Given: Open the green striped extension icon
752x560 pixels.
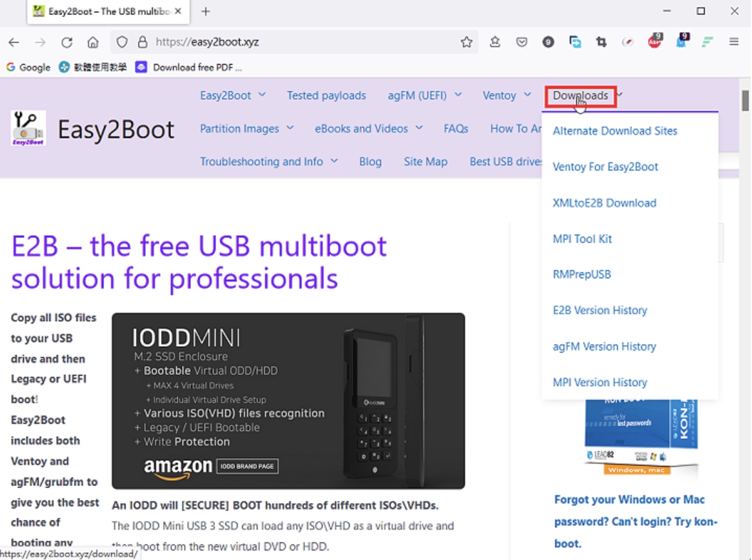Looking at the screenshot, I should coord(707,42).
